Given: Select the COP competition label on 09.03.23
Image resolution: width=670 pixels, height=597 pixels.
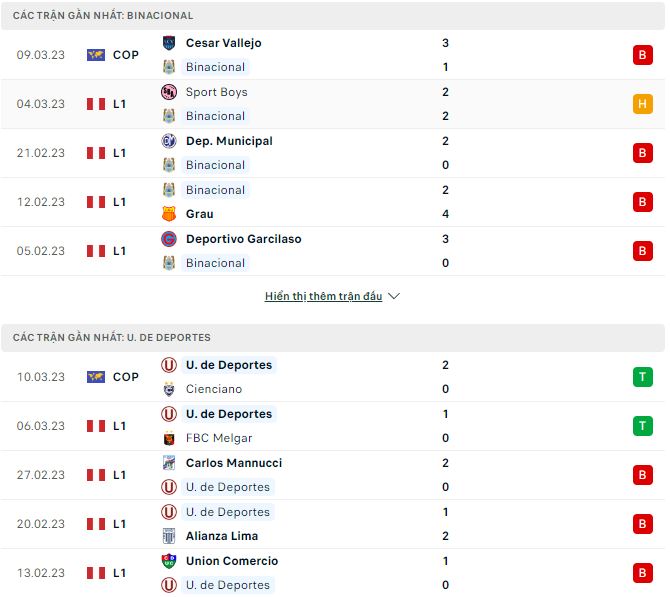Looking at the screenshot, I should pyautogui.click(x=125, y=55).
